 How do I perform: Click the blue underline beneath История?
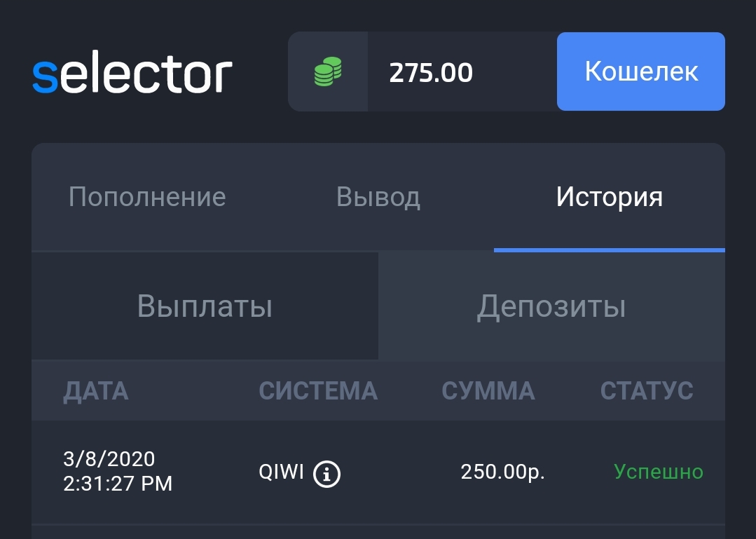point(609,250)
